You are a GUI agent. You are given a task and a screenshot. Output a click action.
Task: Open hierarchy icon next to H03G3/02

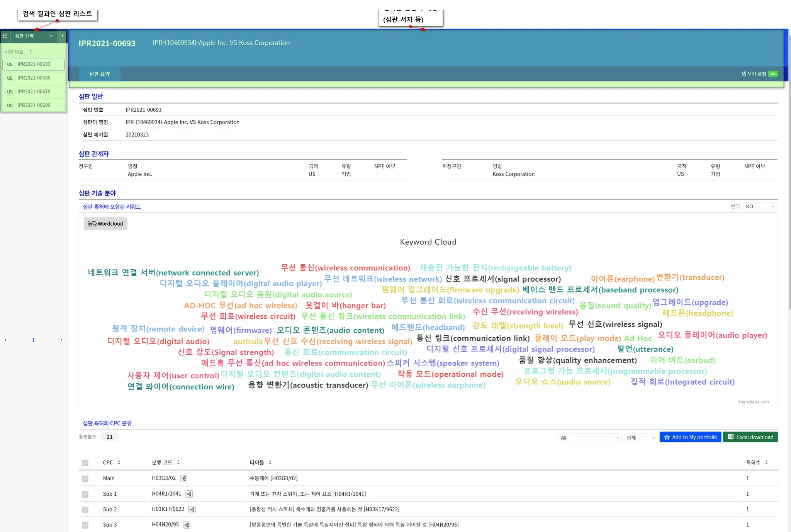pyautogui.click(x=184, y=478)
